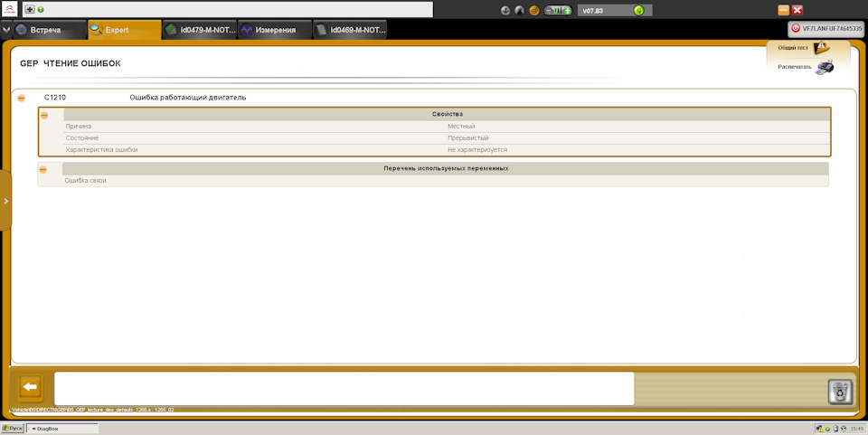
Task: Expand the left side panel arrow
Action: (x=5, y=201)
